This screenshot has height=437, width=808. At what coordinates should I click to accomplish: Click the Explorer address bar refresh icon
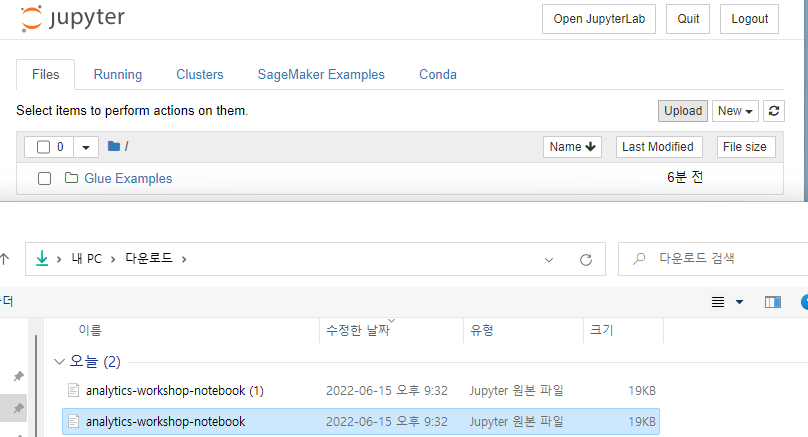[586, 260]
